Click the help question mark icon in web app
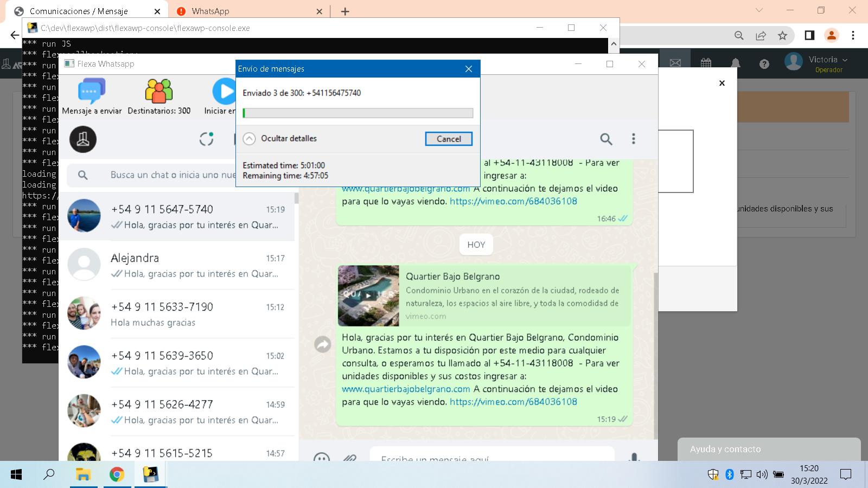 click(x=764, y=64)
